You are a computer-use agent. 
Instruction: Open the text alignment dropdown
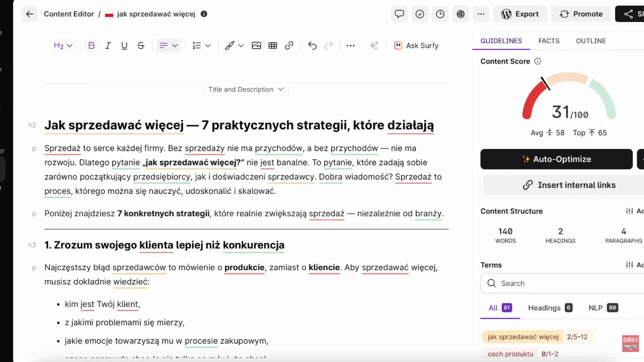pos(169,45)
